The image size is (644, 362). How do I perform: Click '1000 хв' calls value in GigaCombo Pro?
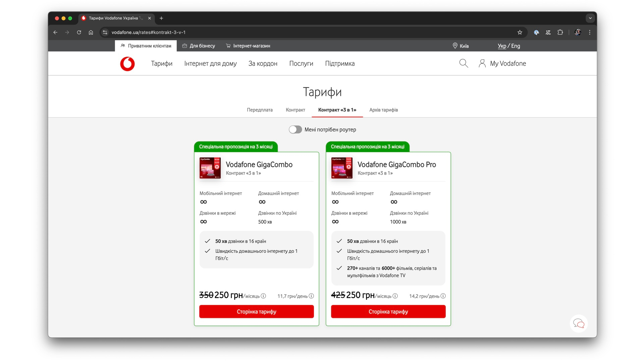tap(398, 222)
